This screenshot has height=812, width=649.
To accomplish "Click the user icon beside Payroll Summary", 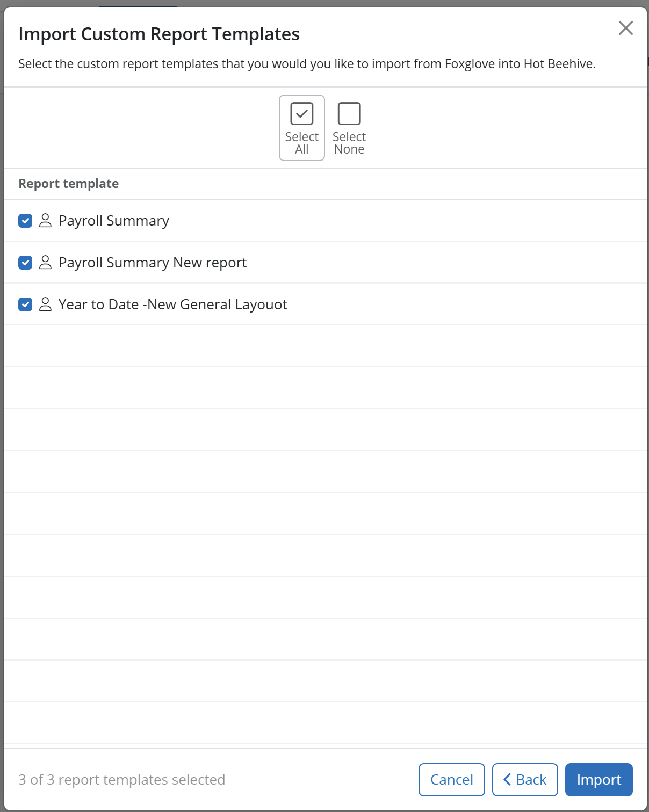I will tap(46, 221).
